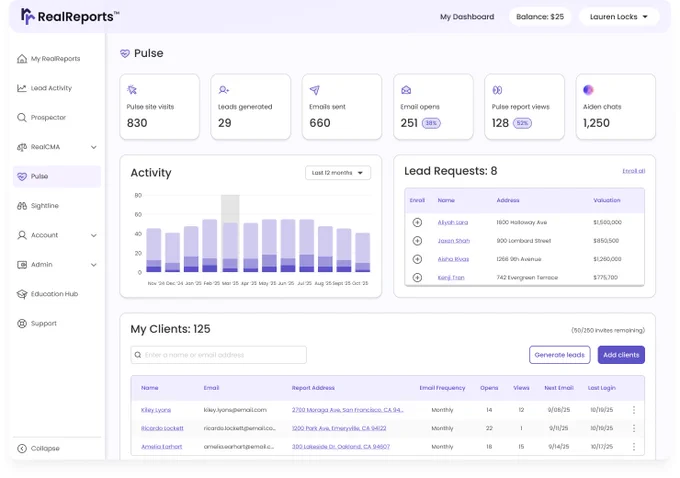
Task: Enroll Kenji Tran with the plus icon
Action: (417, 278)
